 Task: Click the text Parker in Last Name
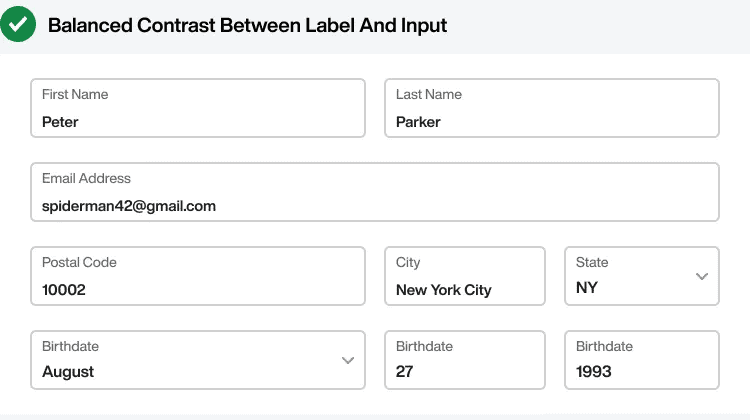coord(418,122)
